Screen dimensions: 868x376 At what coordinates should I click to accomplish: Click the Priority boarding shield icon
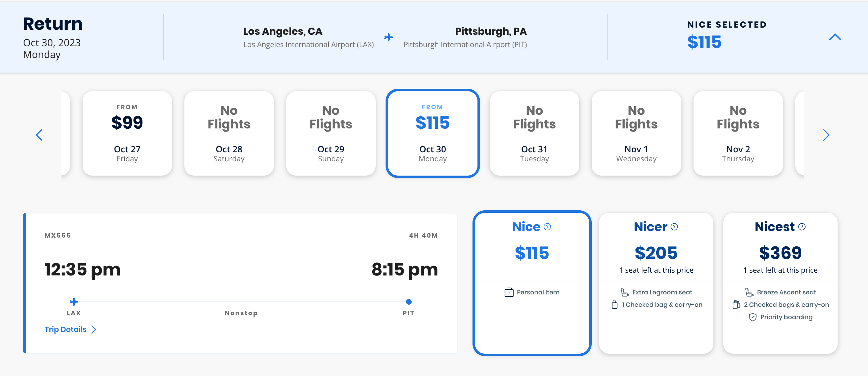tap(753, 317)
